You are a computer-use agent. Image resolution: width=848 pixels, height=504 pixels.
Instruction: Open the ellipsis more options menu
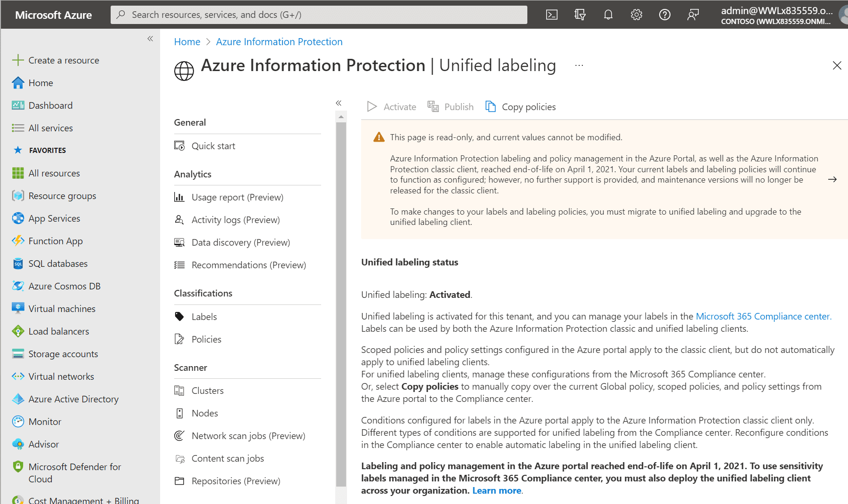coord(579,65)
